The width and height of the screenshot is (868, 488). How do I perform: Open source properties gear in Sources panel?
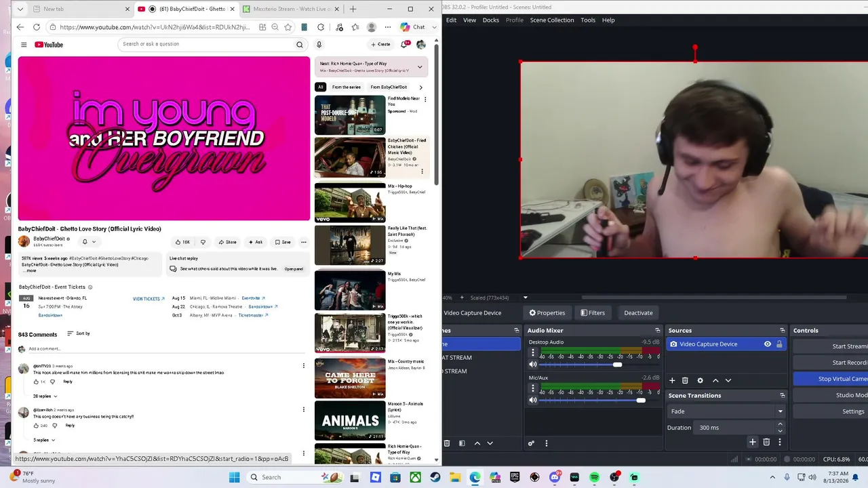click(x=700, y=381)
